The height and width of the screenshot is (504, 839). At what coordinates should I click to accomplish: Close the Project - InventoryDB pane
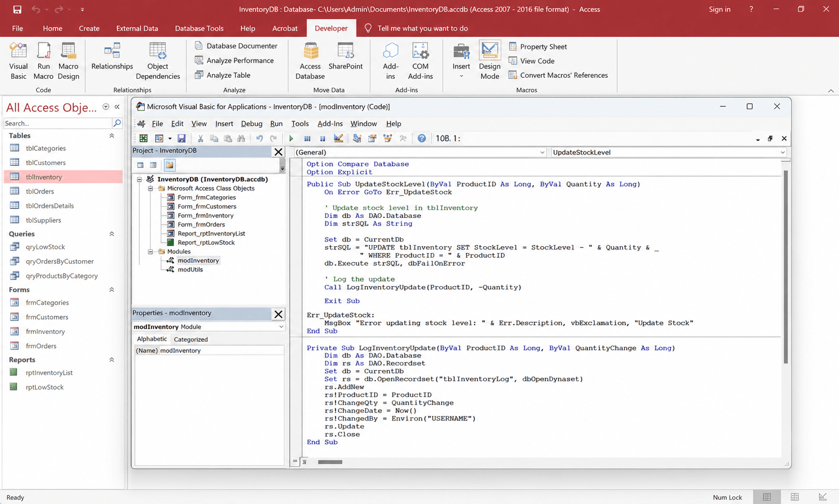point(279,151)
